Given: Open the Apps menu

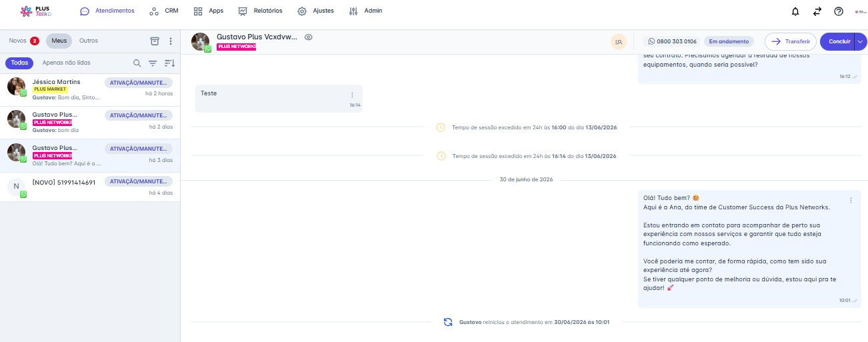Looking at the screenshot, I should point(208,11).
